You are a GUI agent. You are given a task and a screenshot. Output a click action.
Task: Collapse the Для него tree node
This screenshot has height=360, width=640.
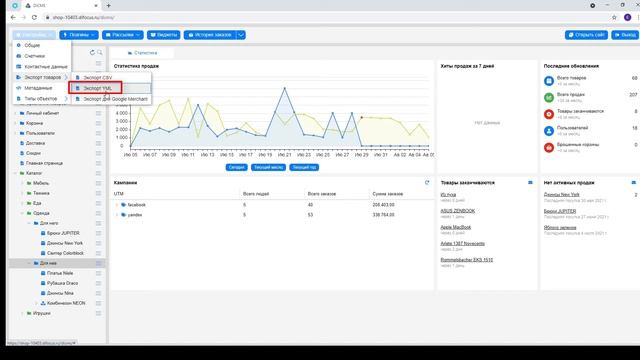pyautogui.click(x=29, y=223)
